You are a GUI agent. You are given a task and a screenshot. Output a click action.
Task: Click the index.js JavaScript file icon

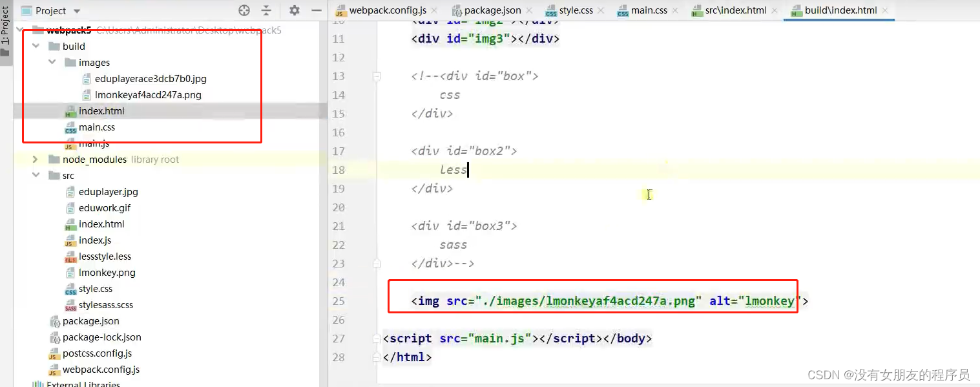click(71, 241)
